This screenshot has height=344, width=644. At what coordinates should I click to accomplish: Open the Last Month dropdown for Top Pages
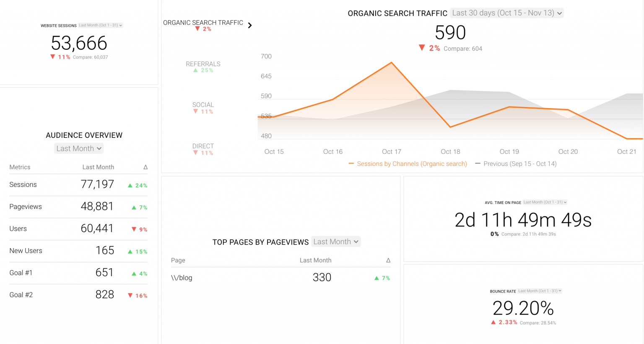pos(335,241)
